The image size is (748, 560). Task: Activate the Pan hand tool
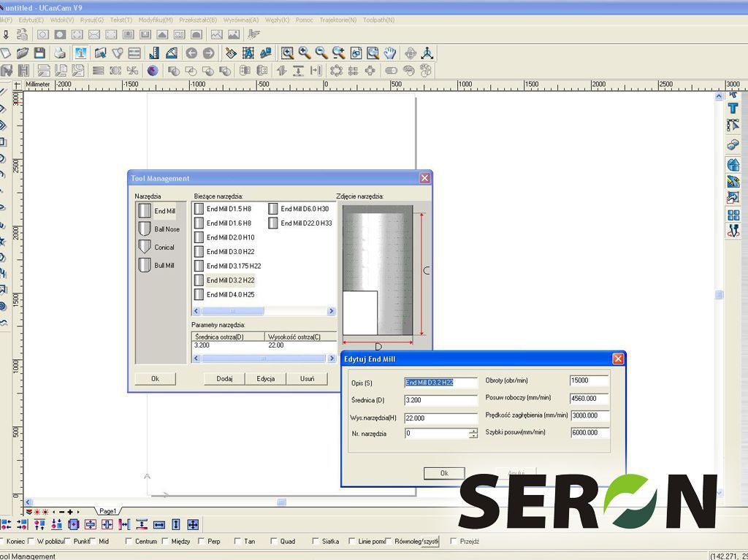[x=389, y=53]
